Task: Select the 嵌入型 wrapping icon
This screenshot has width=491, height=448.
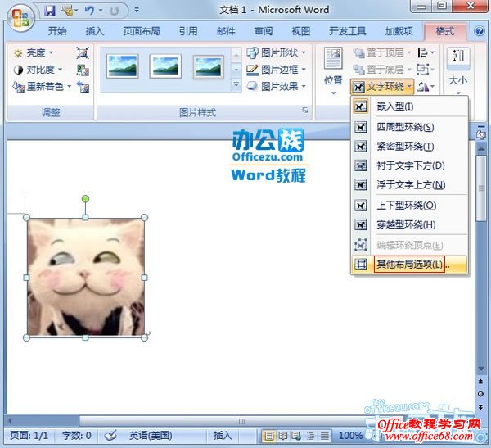Action: point(360,106)
